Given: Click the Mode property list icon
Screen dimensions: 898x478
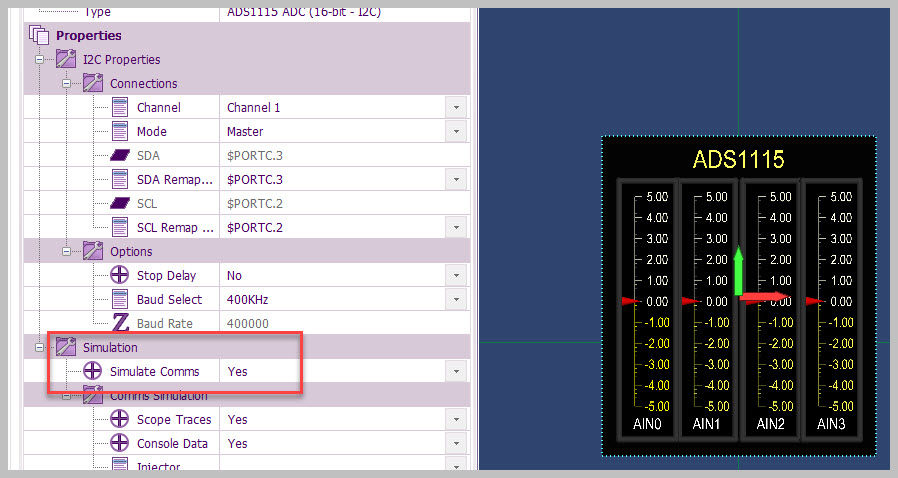Looking at the screenshot, I should [x=120, y=131].
